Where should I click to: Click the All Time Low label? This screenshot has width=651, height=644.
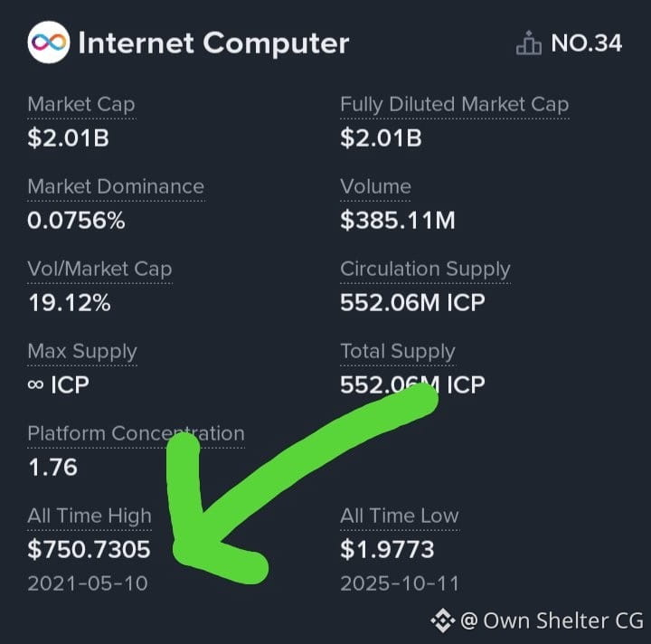click(x=400, y=516)
